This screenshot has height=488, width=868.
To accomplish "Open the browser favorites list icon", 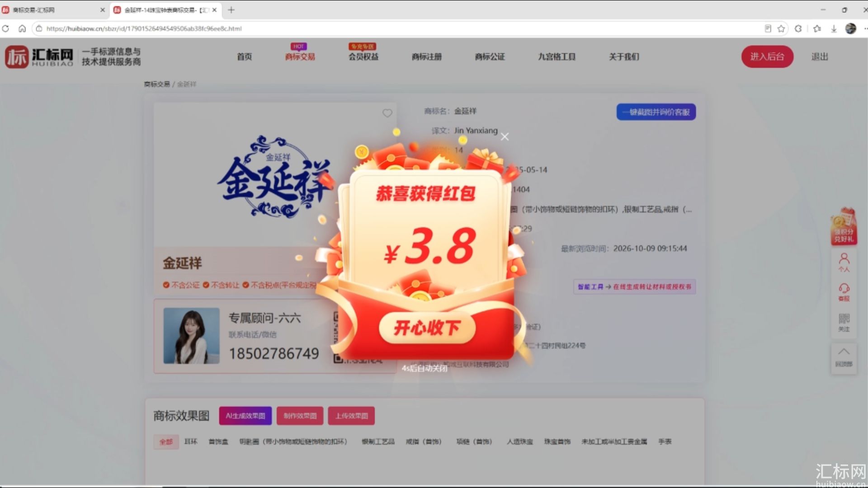I will click(817, 28).
